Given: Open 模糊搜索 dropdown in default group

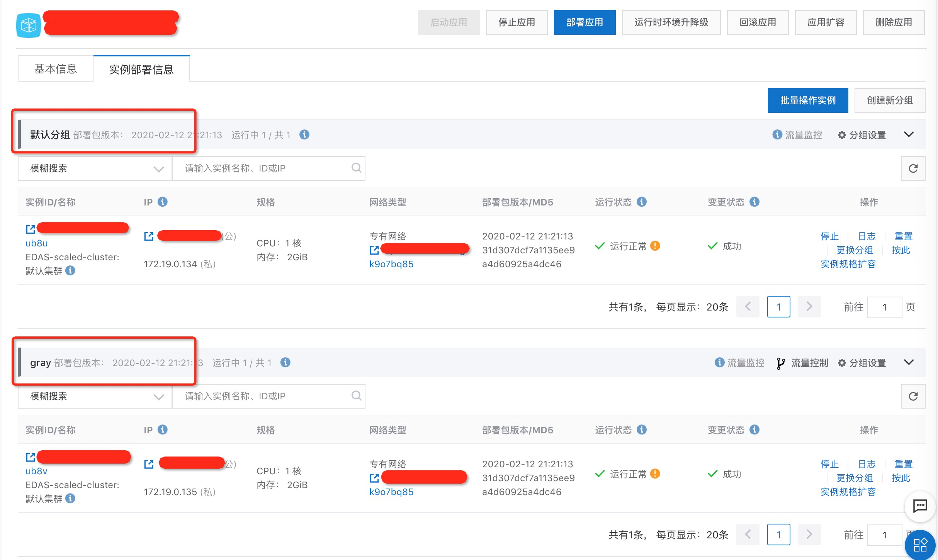Looking at the screenshot, I should coord(95,168).
